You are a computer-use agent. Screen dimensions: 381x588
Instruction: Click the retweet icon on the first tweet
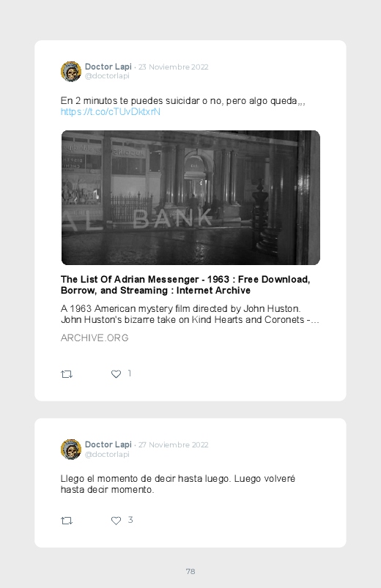coord(67,374)
